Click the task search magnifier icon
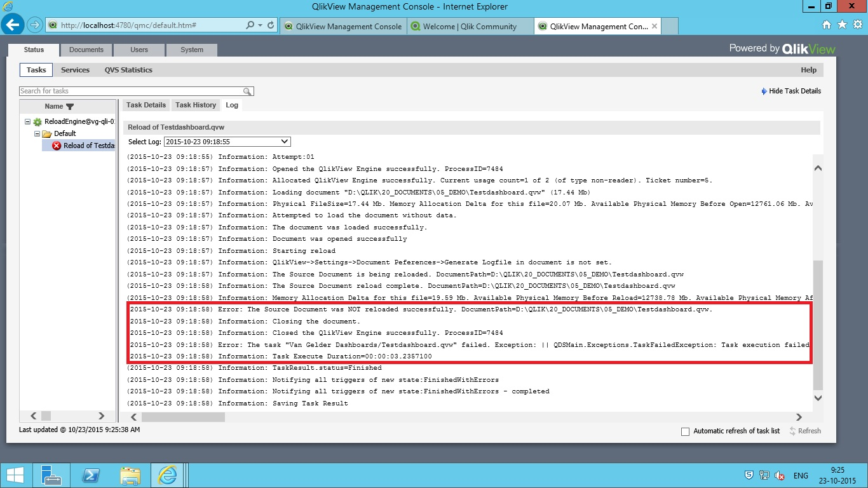 click(x=248, y=91)
